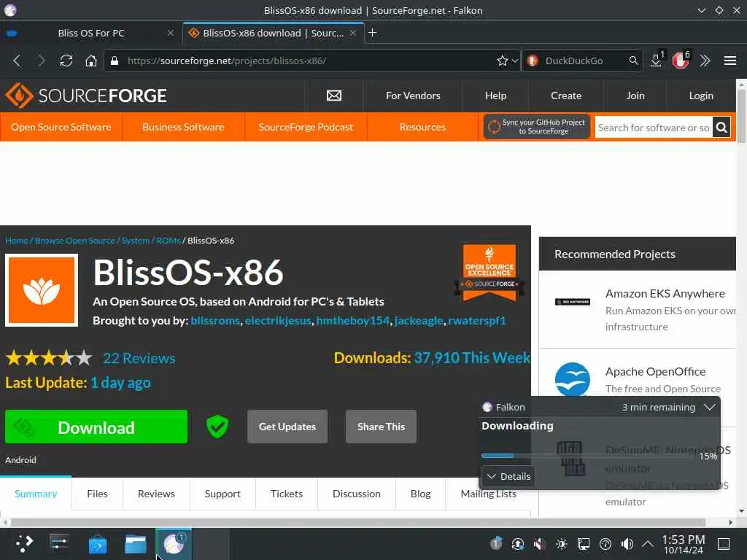This screenshot has height=560, width=747.
Task: Click the SourceForge search magnifier button
Action: [721, 127]
